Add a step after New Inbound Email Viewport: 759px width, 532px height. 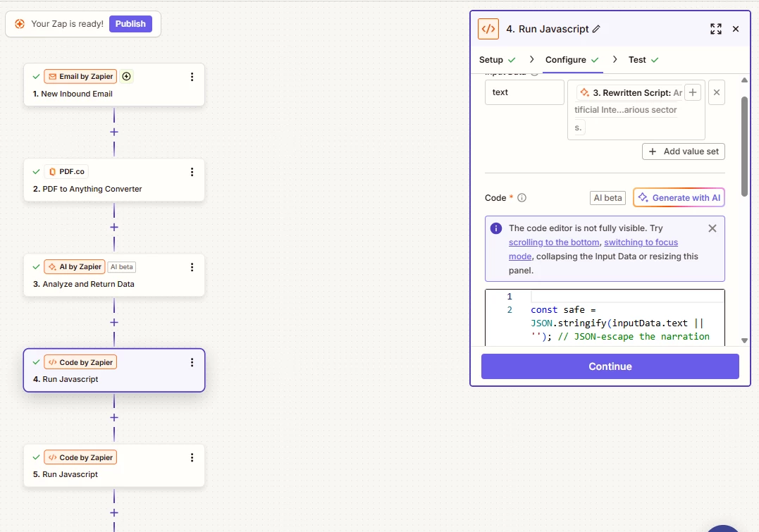click(x=114, y=132)
